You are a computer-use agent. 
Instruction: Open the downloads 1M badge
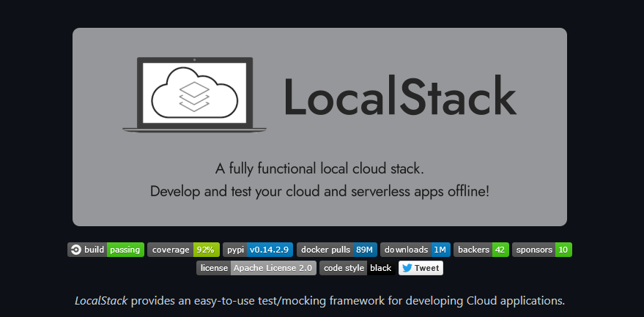click(415, 250)
